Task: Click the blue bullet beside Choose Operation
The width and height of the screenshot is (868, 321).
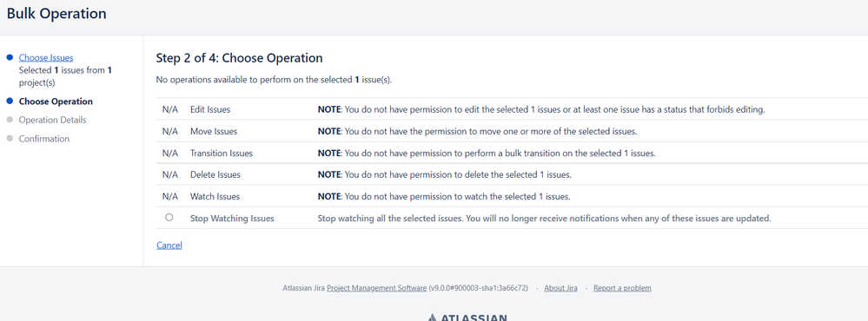Action: 10,102
